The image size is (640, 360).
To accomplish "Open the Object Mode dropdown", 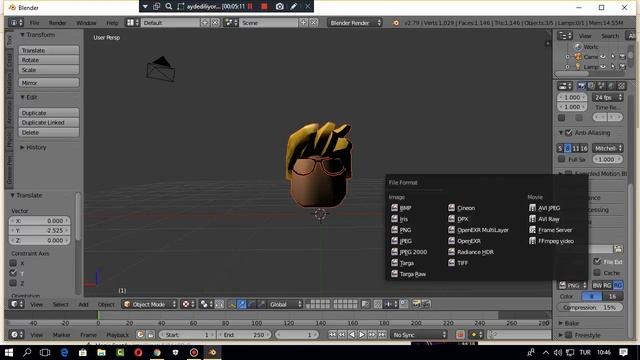I will 149,304.
